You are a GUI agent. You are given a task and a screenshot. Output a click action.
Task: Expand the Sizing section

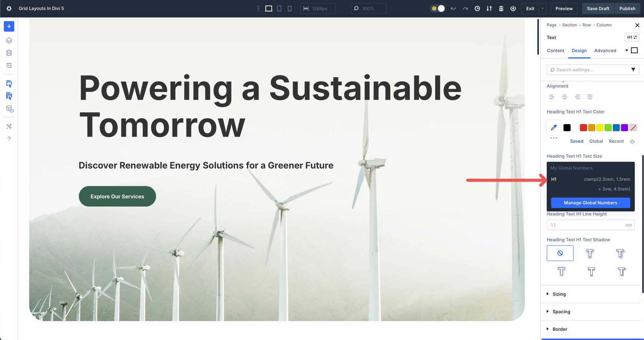pyautogui.click(x=559, y=294)
